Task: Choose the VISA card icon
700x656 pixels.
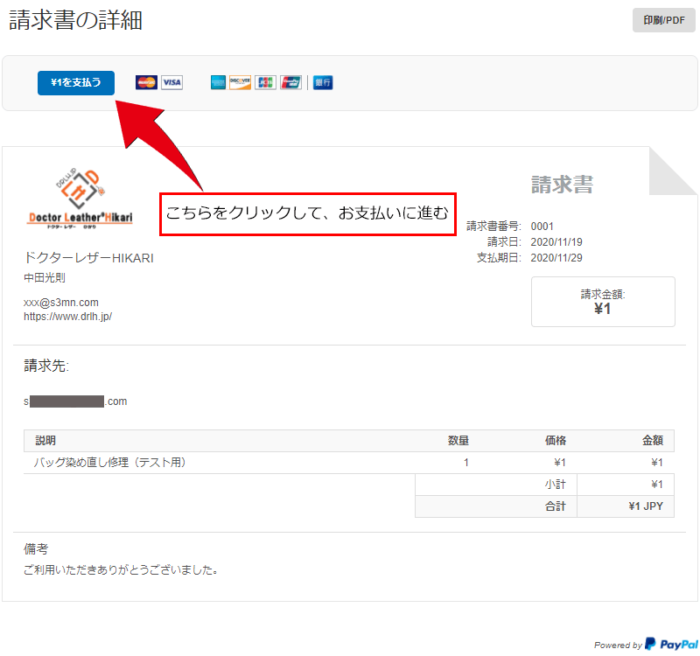Action: (x=172, y=83)
